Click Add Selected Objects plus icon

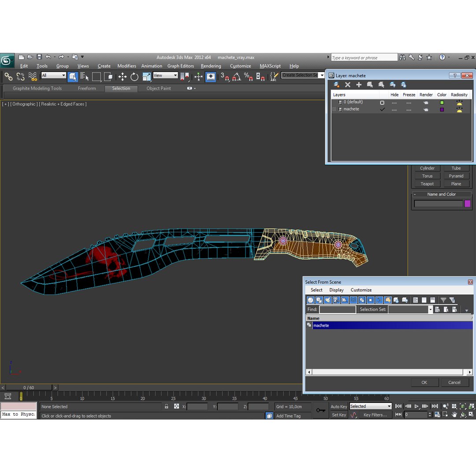(359, 85)
